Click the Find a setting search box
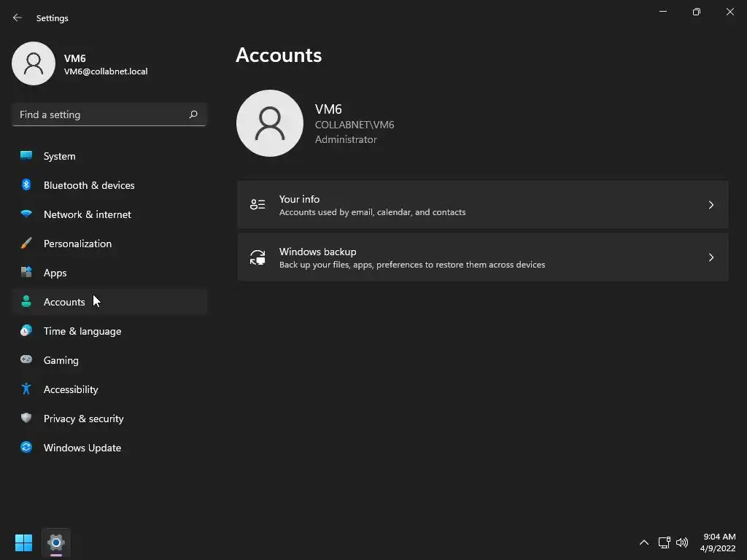This screenshot has width=747, height=560. [109, 114]
